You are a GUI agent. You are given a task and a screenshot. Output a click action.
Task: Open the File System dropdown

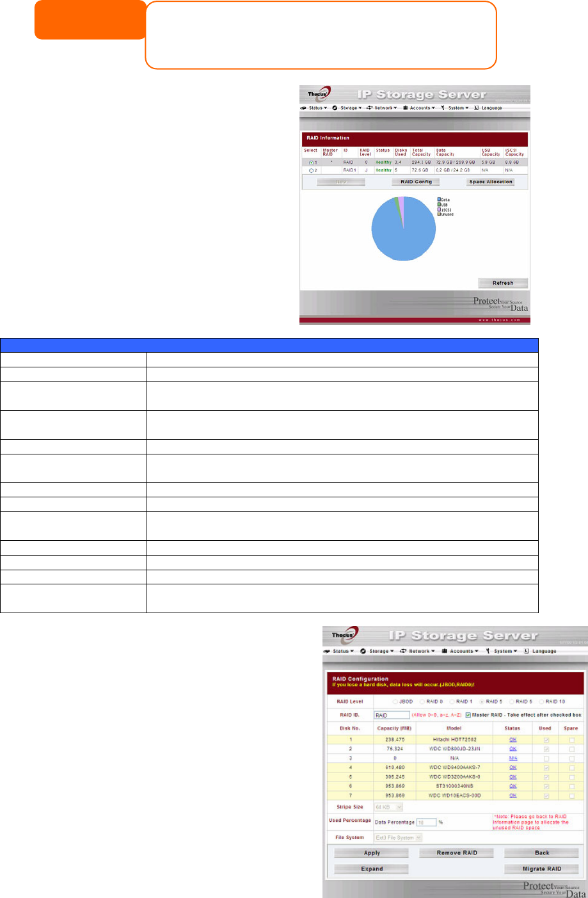point(398,837)
